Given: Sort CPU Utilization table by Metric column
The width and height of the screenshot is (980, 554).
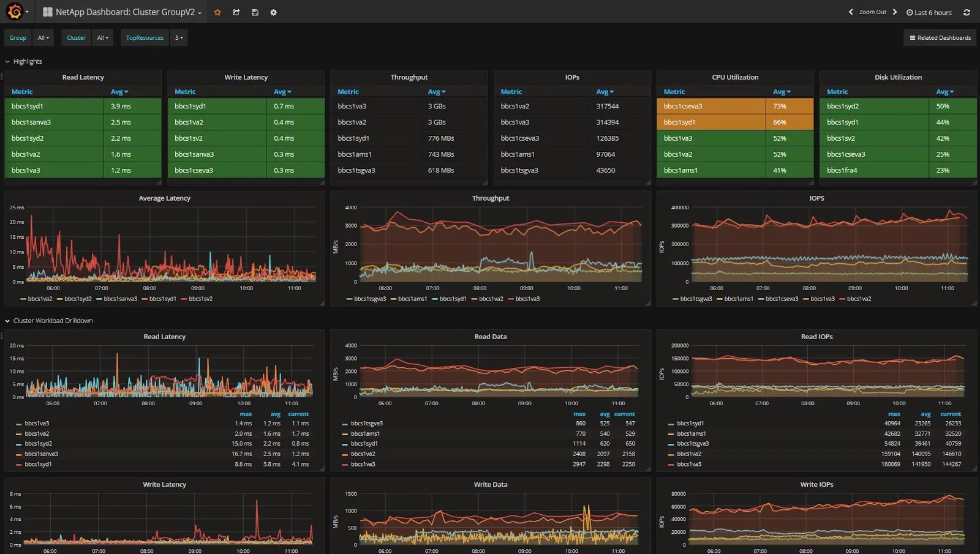Looking at the screenshot, I should point(674,92).
